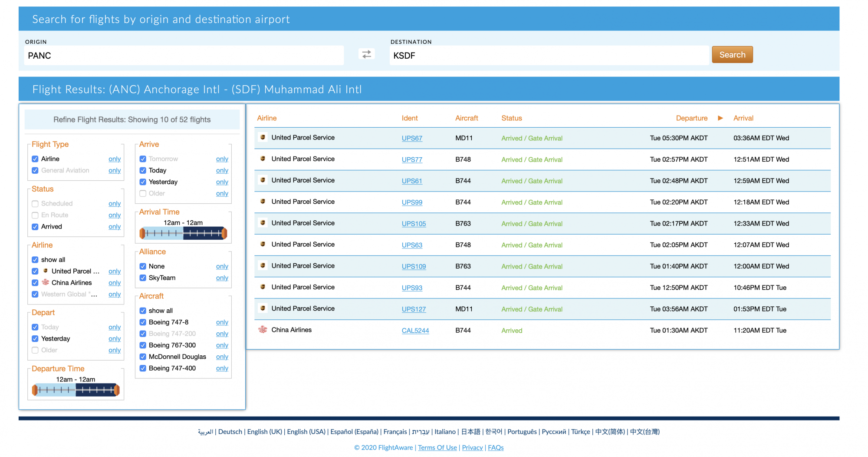Screen dimensions: 868x457
Task: Uncheck the Arrived status checkbox
Action: click(35, 226)
